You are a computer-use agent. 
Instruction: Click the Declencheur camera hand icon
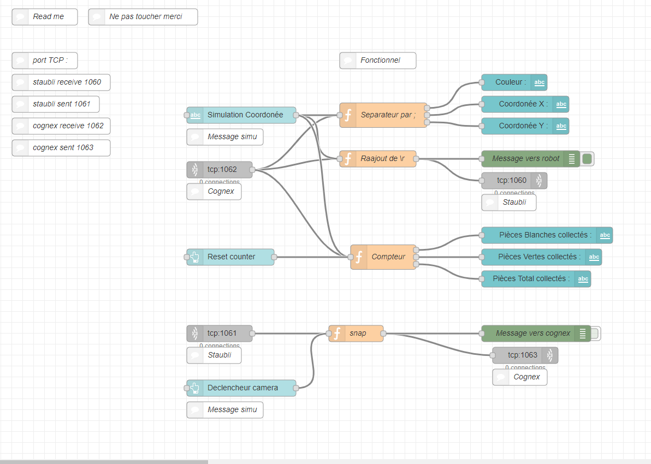(195, 388)
